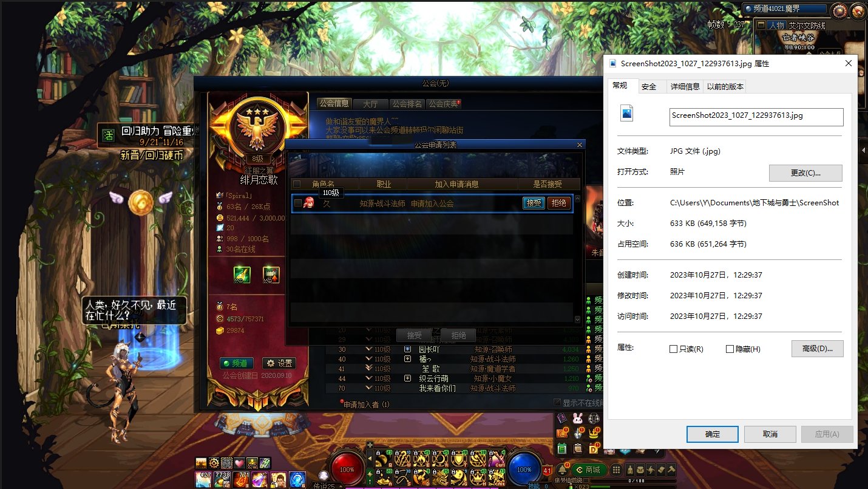Screen dimensions: 868x489
Task: Expand the double chevron in rank 41 row
Action: 369,368
